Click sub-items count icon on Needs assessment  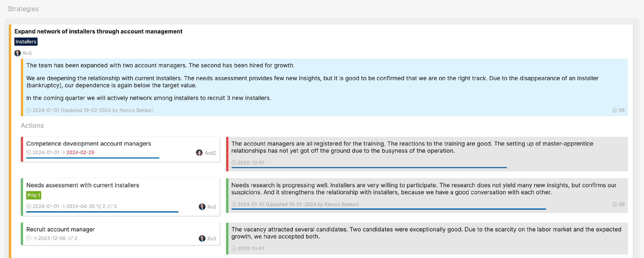click(x=99, y=206)
